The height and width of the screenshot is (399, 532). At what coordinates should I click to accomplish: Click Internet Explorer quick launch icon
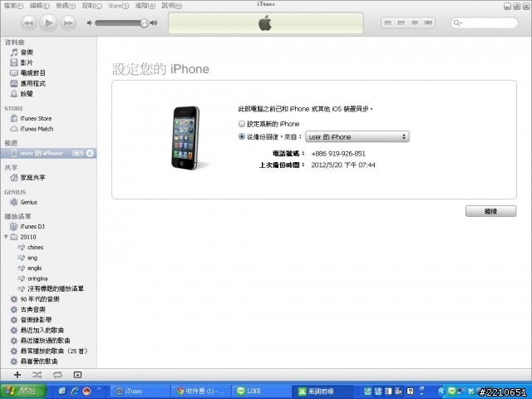(x=75, y=392)
